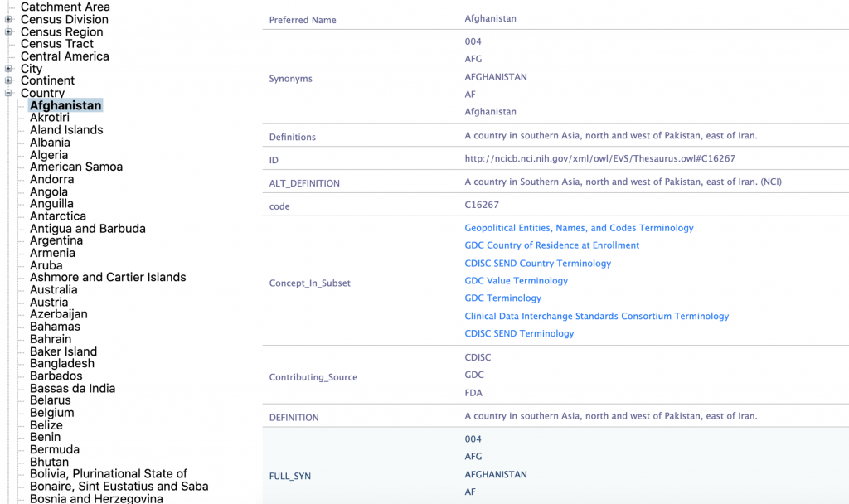Select Armenia in the tree
849x504 pixels.
pyautogui.click(x=52, y=253)
